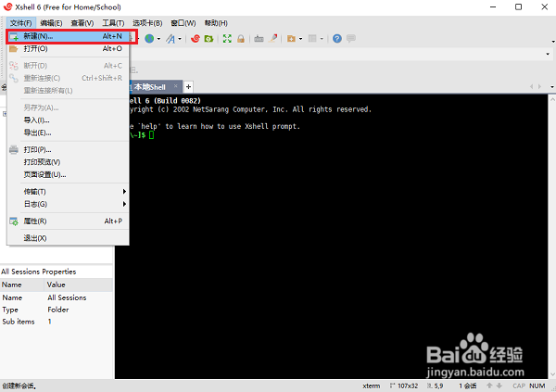The image size is (556, 392).
Task: Click the '1 会话' status bar entry
Action: 468,386
